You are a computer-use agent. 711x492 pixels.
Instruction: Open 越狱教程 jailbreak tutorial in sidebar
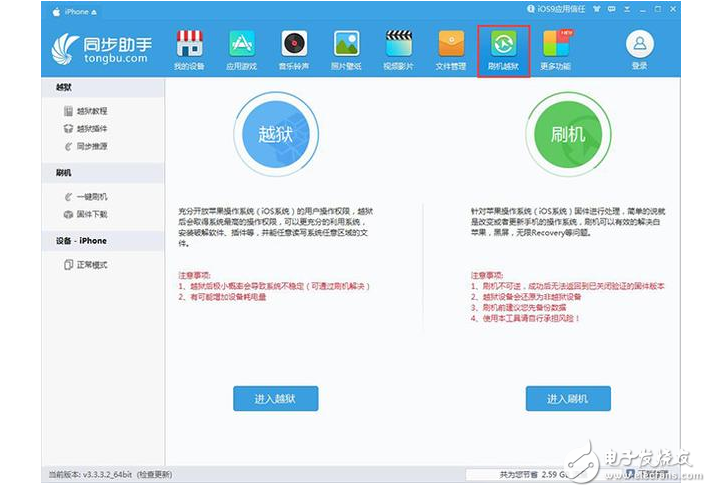[x=86, y=111]
